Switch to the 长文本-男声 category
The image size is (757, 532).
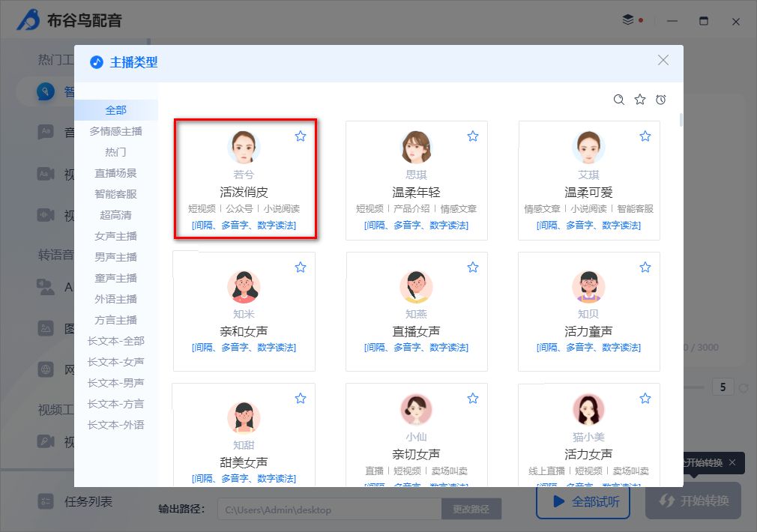[x=116, y=384]
